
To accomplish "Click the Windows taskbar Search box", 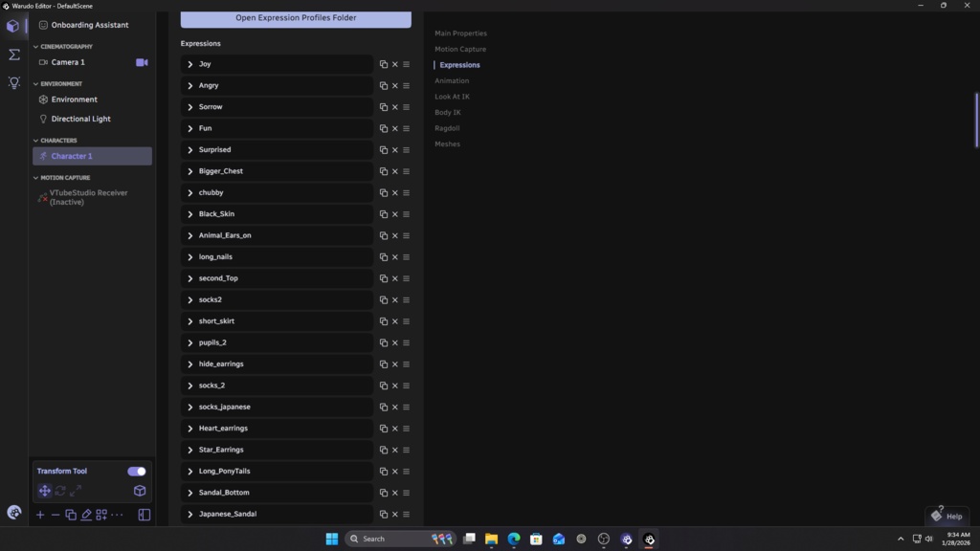I will click(401, 539).
